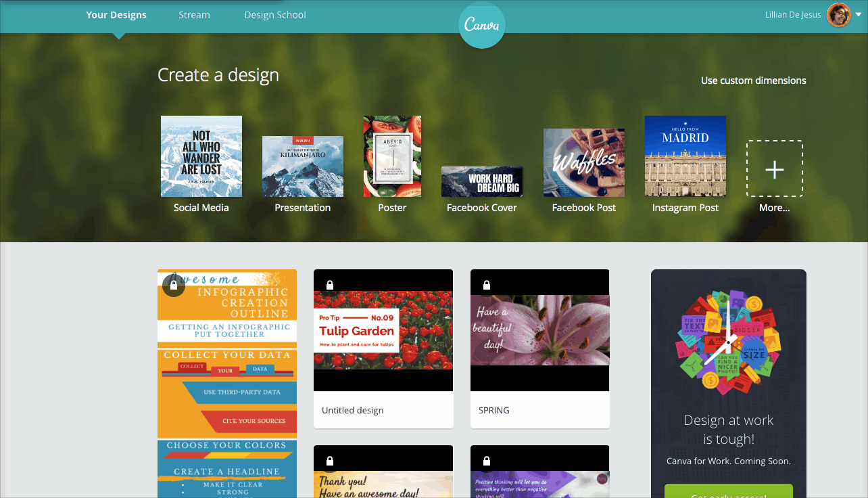Click the Social Media label
Screen dimensions: 868x498
point(201,208)
